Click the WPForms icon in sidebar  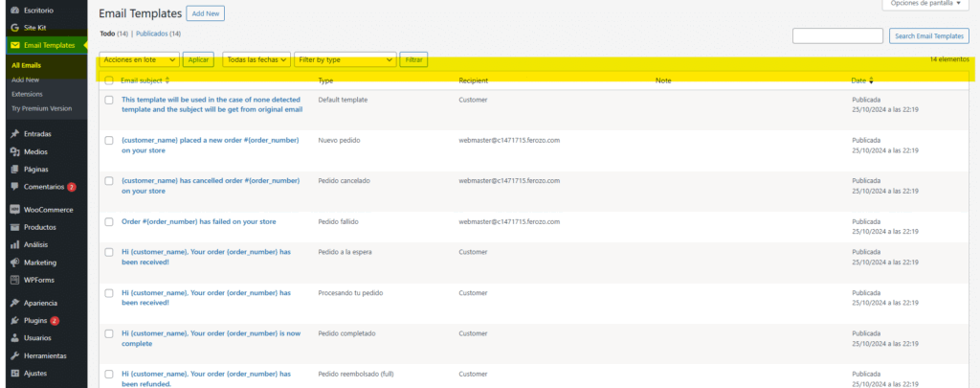pyautogui.click(x=15, y=280)
